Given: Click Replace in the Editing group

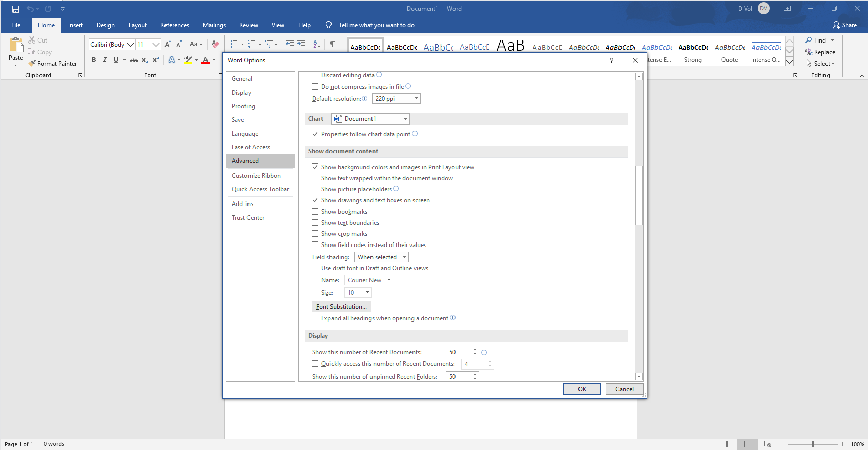Looking at the screenshot, I should tap(820, 52).
